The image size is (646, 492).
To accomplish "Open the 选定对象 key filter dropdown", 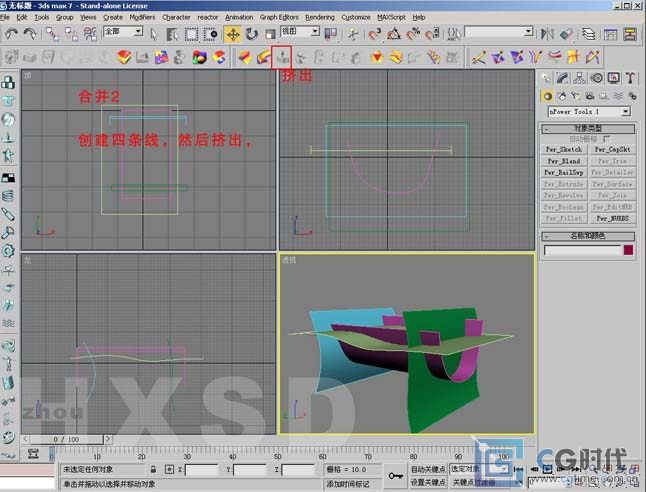I will tap(479, 469).
